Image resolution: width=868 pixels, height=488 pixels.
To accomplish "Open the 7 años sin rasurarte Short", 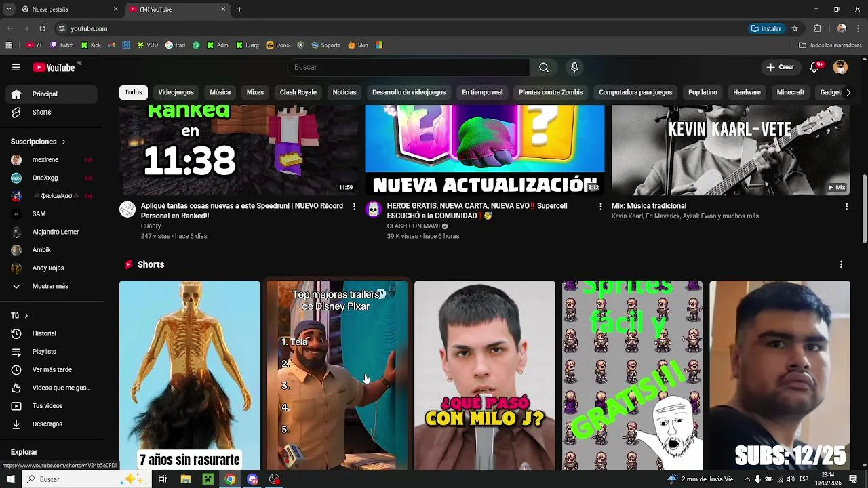I will tap(190, 375).
